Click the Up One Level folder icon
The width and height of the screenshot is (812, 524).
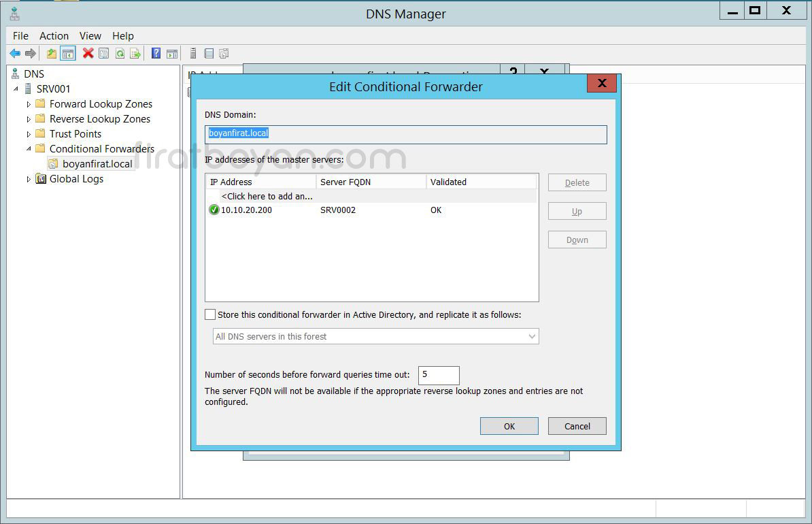click(51, 53)
